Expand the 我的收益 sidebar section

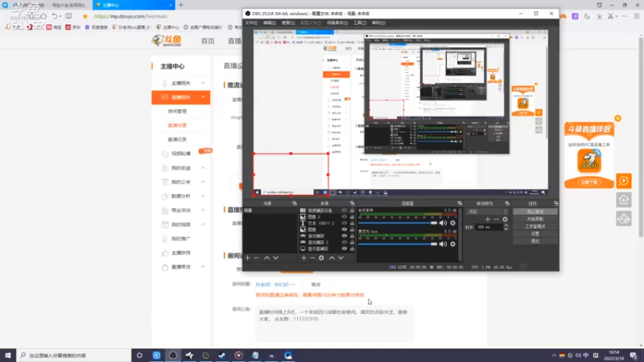[x=203, y=168]
